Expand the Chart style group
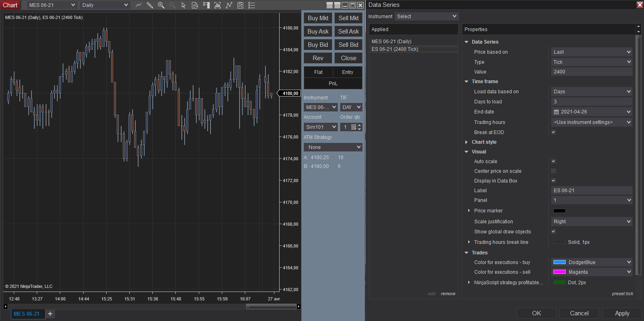Viewport: 644px width, 321px height. (467, 142)
